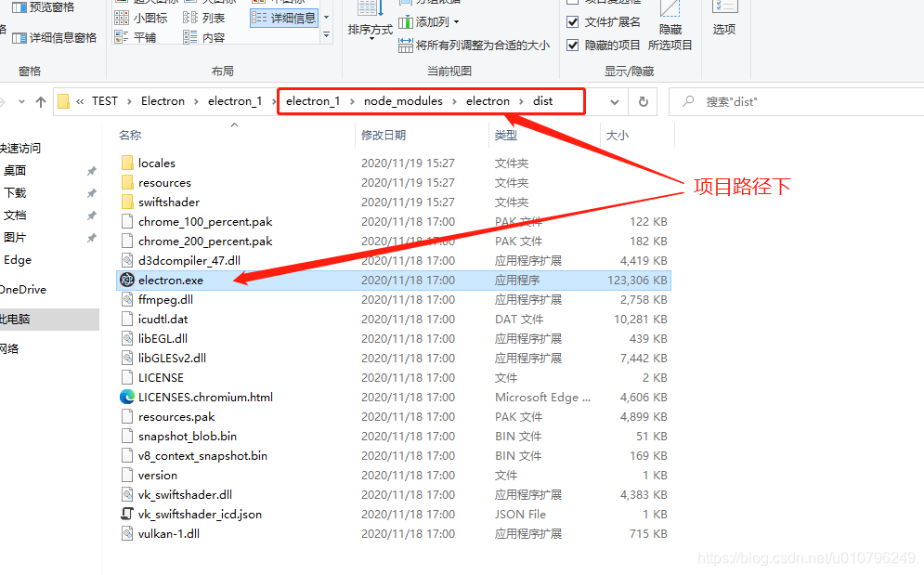The image size is (924, 575).
Task: Open the resources folder icon
Action: [x=126, y=182]
